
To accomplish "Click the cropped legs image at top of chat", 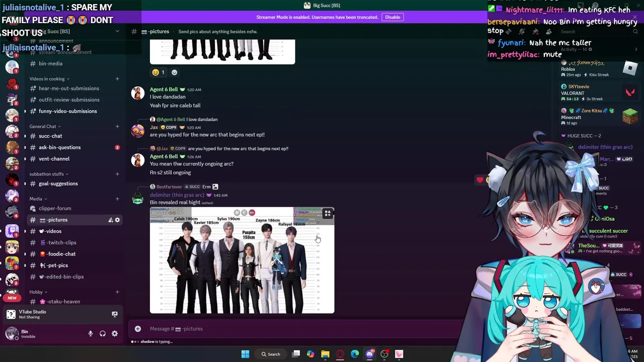I will 222,52.
